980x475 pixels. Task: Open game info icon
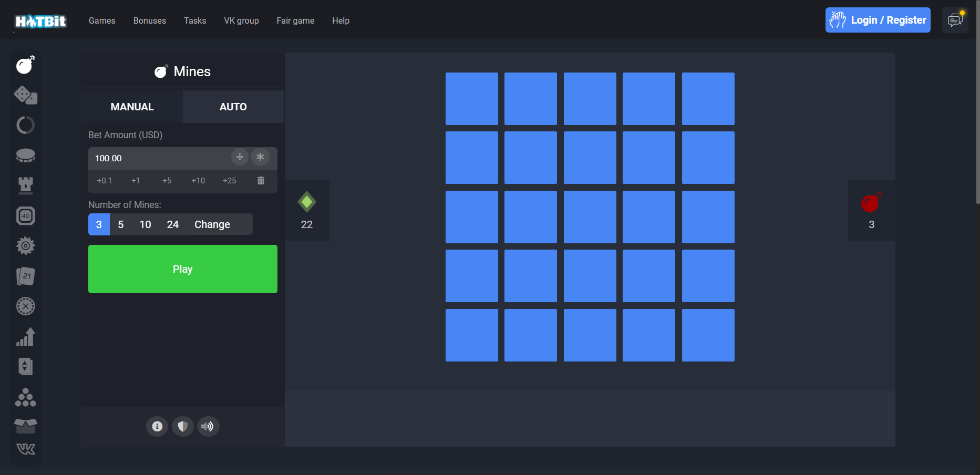157,426
